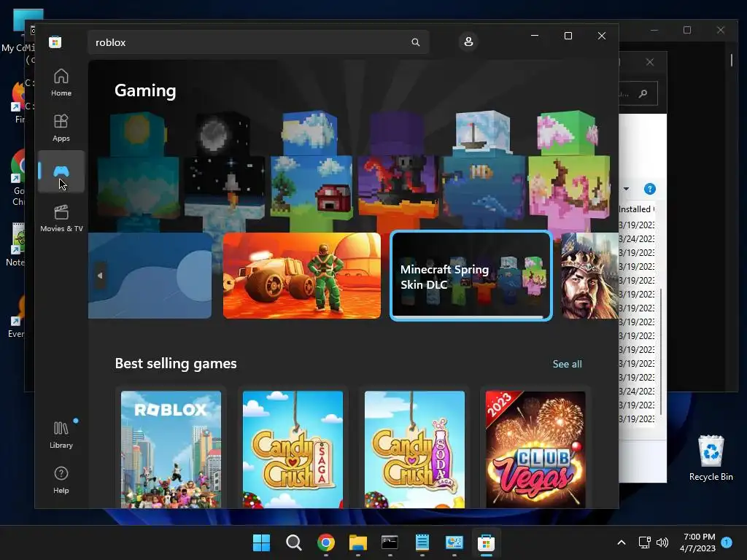The height and width of the screenshot is (560, 747).
Task: Open Movies & TV section
Action: tap(61, 218)
